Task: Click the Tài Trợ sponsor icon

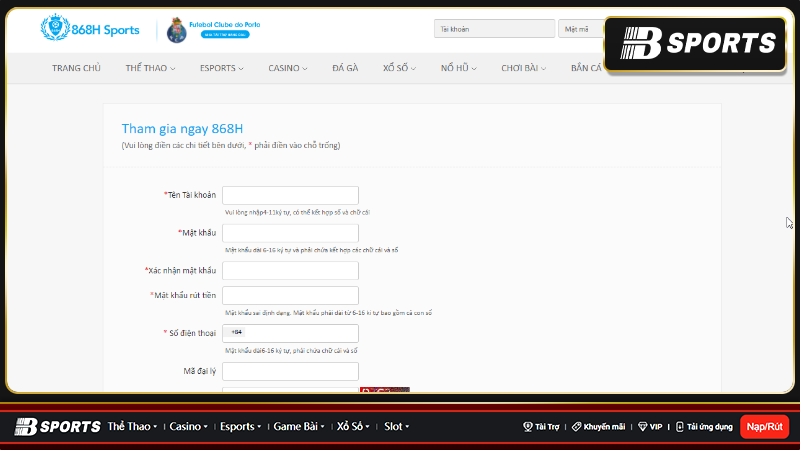Action: coord(528,427)
